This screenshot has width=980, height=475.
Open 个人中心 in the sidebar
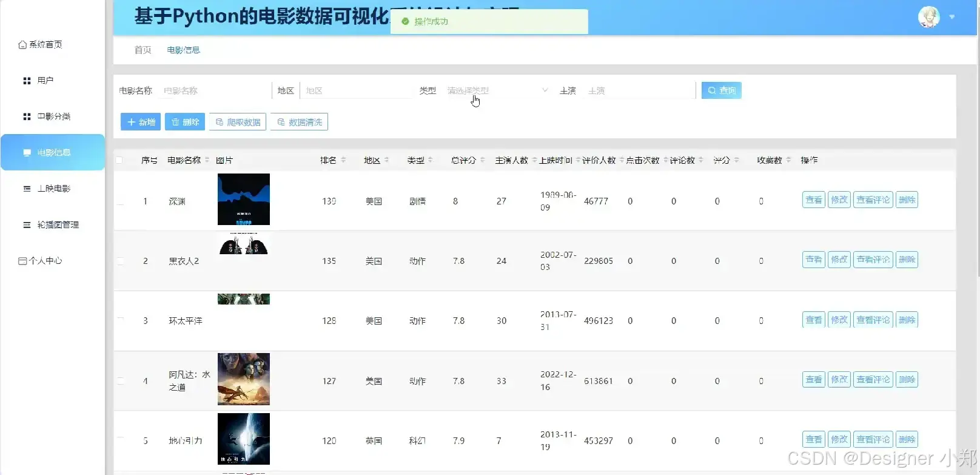(40, 260)
